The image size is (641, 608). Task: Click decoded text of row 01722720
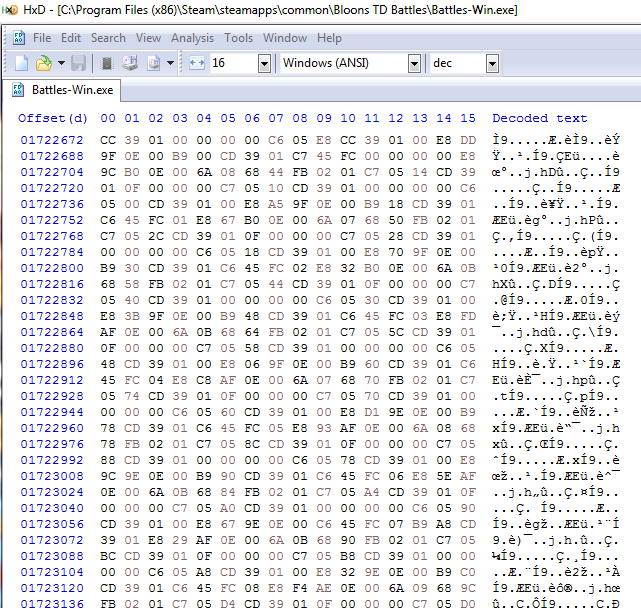click(x=556, y=188)
